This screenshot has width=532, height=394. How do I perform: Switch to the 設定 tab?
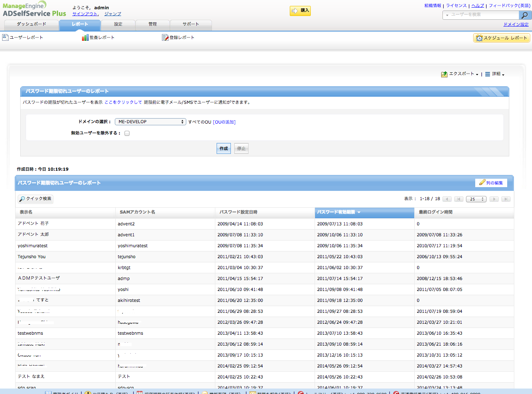click(118, 24)
